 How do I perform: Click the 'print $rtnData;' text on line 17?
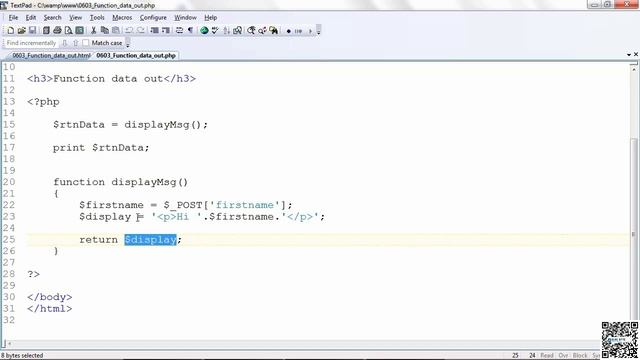click(101, 148)
